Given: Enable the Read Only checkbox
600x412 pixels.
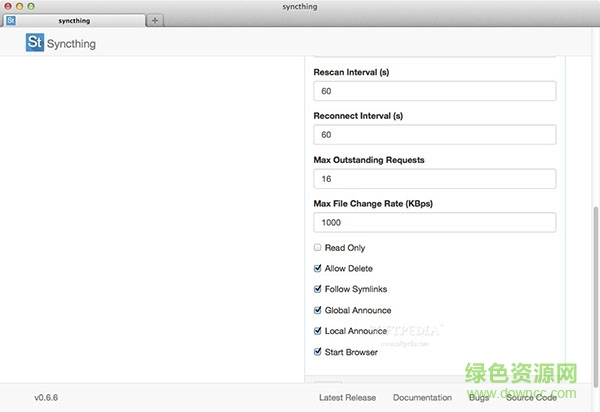Looking at the screenshot, I should tap(317, 248).
